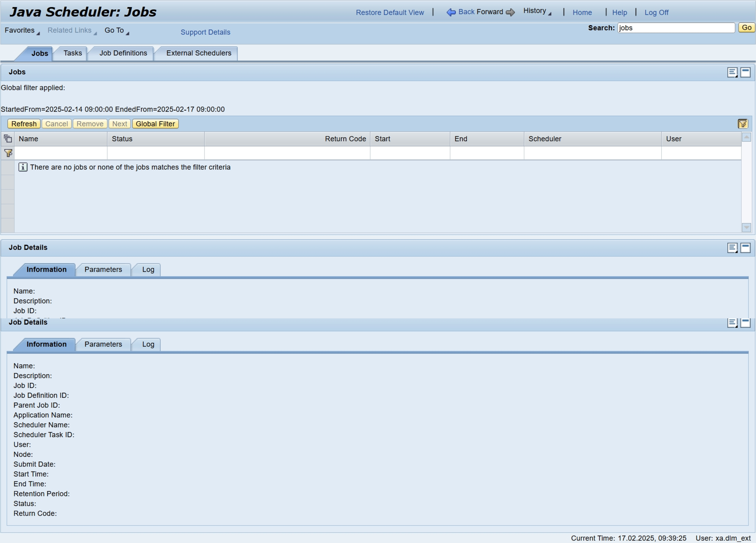Sort by Status column header
Screen dimensions: 756x543
point(156,139)
